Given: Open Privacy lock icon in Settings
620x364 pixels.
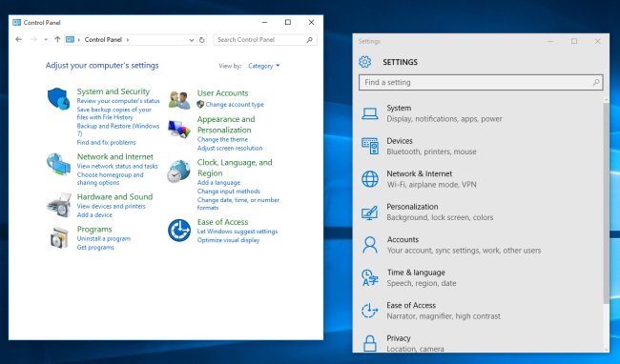Looking at the screenshot, I should [370, 343].
